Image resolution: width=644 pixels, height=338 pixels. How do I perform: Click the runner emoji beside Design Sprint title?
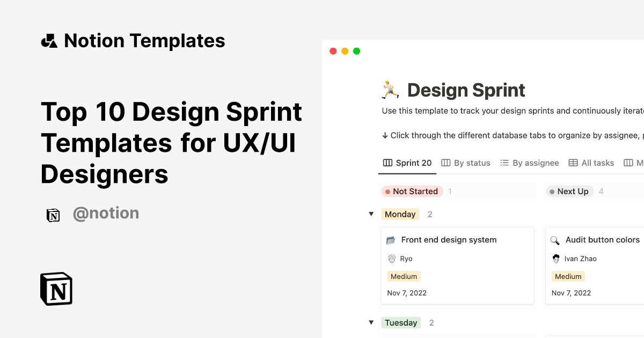click(x=389, y=89)
